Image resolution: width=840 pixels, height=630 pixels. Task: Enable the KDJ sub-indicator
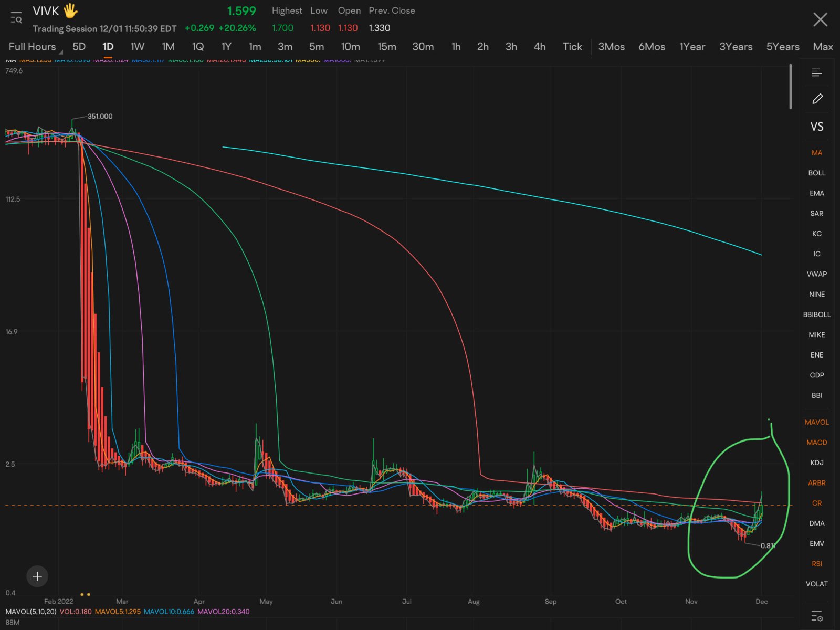coord(817,463)
